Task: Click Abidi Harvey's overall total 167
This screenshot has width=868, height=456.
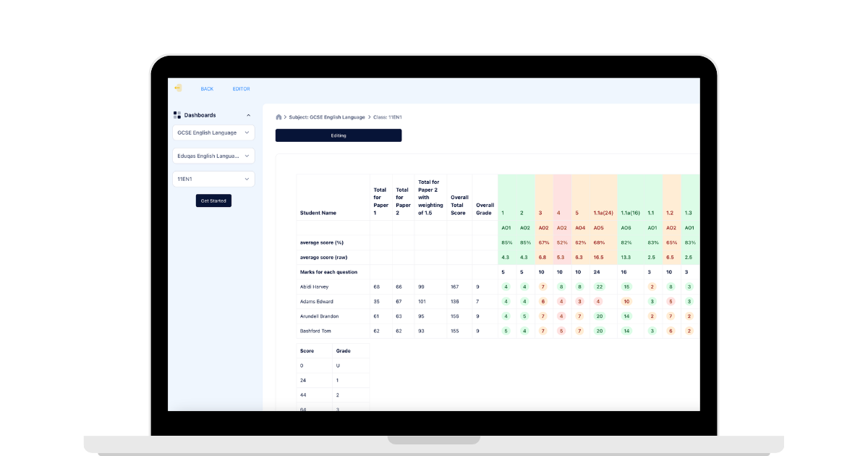Action: point(454,287)
